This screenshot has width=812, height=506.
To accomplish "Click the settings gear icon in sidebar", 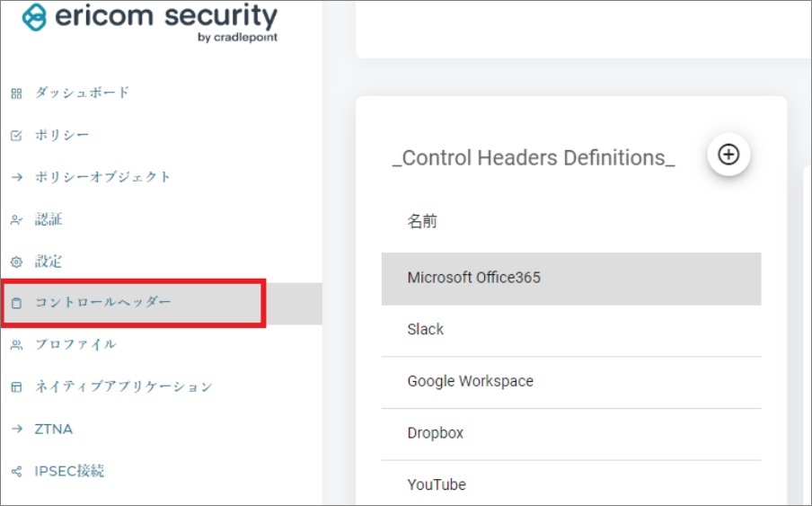I will (15, 262).
